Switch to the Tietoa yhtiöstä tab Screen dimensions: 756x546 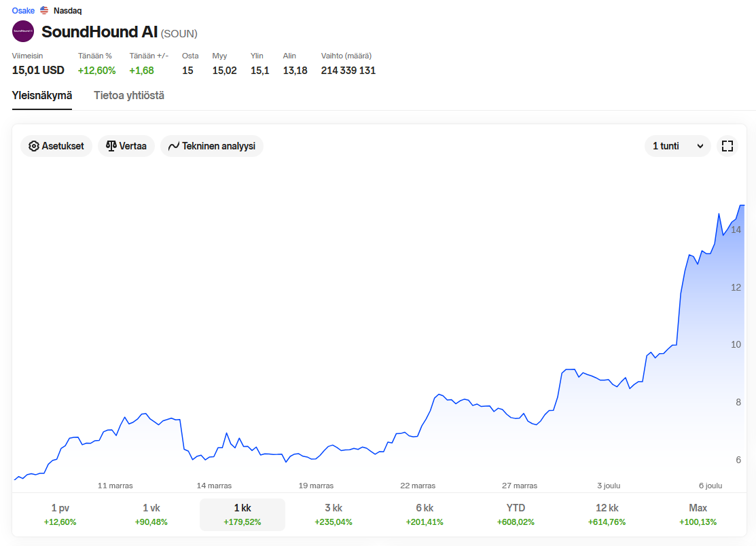(x=129, y=95)
